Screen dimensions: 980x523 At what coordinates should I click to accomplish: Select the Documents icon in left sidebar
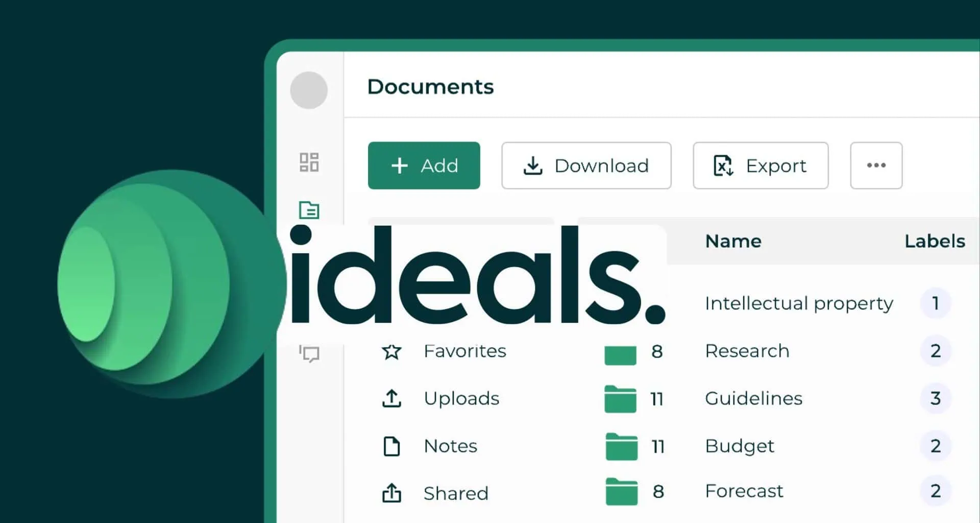pos(309,209)
